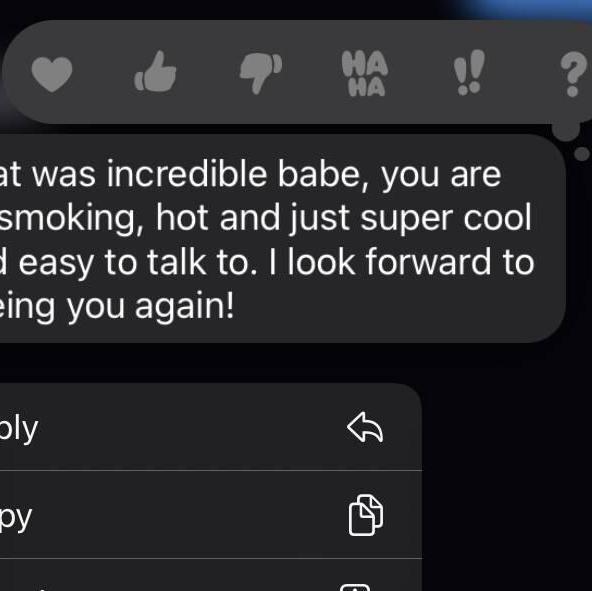Open the third menu row below Copy

[x=211, y=575]
